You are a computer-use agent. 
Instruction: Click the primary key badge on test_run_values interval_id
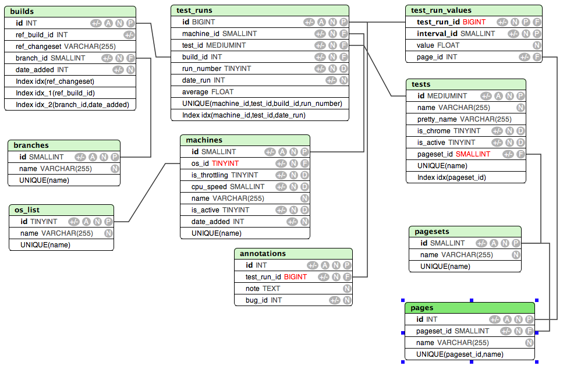point(537,34)
